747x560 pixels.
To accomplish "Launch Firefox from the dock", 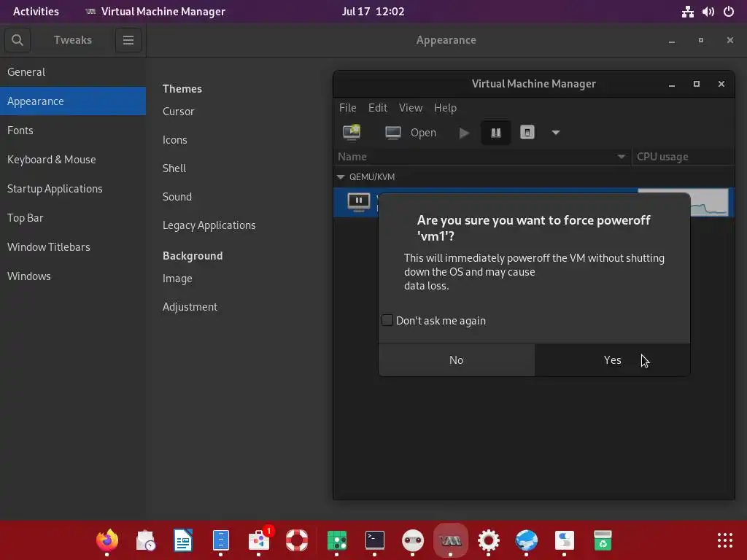I will pyautogui.click(x=107, y=540).
